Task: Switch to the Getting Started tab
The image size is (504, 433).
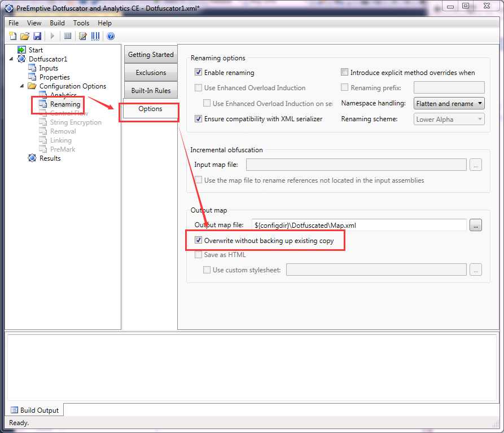Action: click(x=151, y=55)
